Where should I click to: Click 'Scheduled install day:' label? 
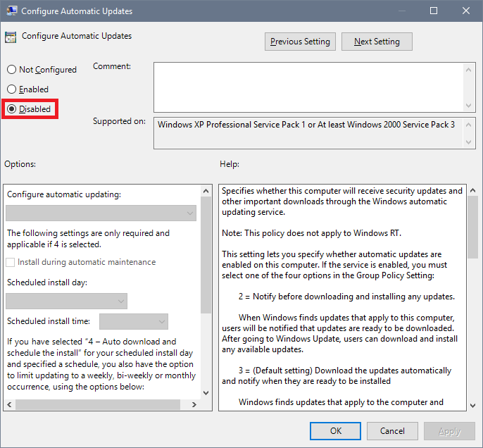[x=47, y=282]
